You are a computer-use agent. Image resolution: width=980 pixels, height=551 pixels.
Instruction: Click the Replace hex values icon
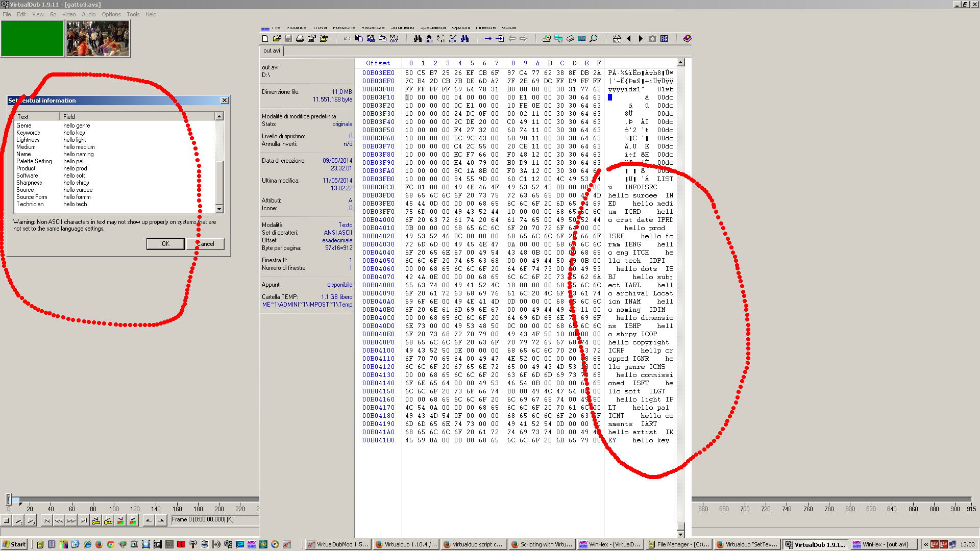coord(453,38)
